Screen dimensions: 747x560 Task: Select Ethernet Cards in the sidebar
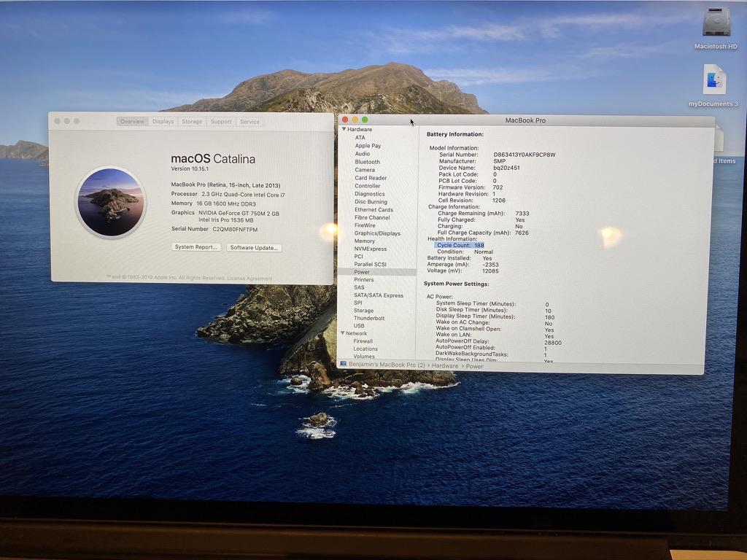[x=373, y=209]
